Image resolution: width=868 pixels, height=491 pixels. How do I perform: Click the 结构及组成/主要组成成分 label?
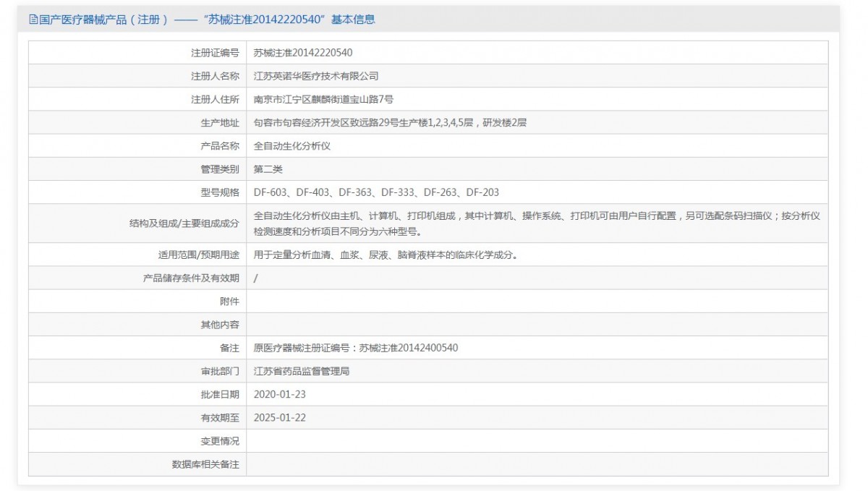pyautogui.click(x=184, y=223)
